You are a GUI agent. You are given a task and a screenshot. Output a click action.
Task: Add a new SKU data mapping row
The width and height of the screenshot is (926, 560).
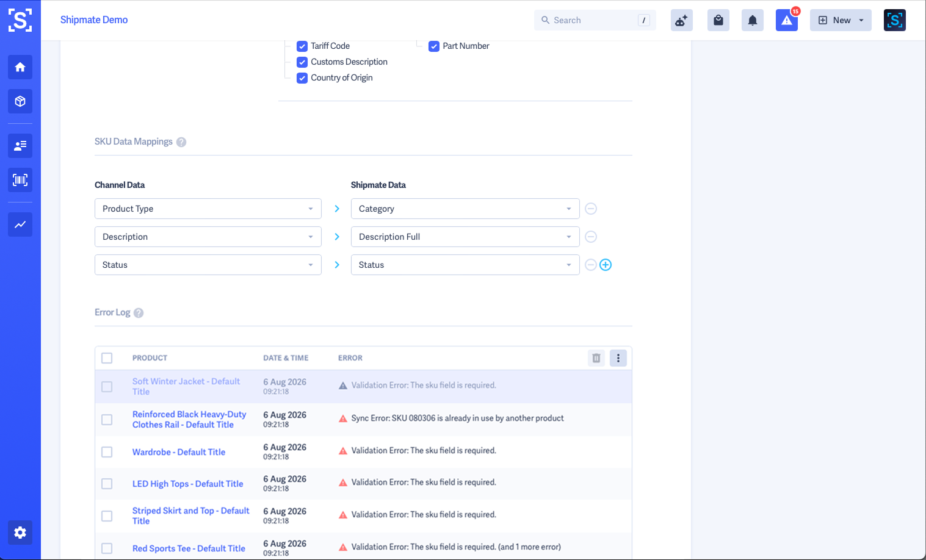tap(606, 265)
